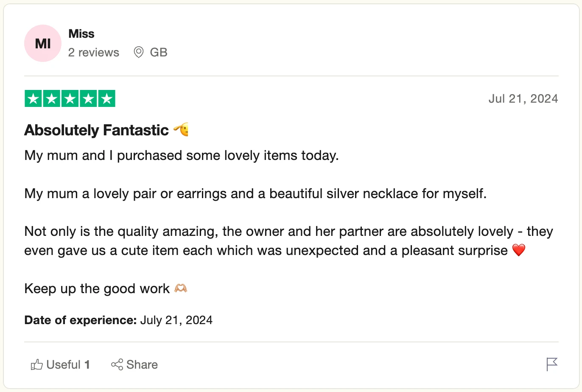Click the location pin icon

138,52
